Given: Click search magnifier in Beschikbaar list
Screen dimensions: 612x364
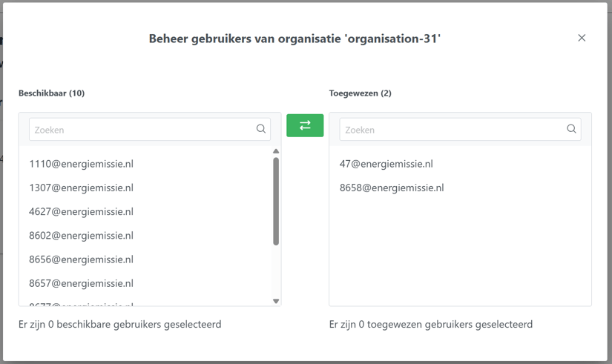Looking at the screenshot, I should click(261, 129).
